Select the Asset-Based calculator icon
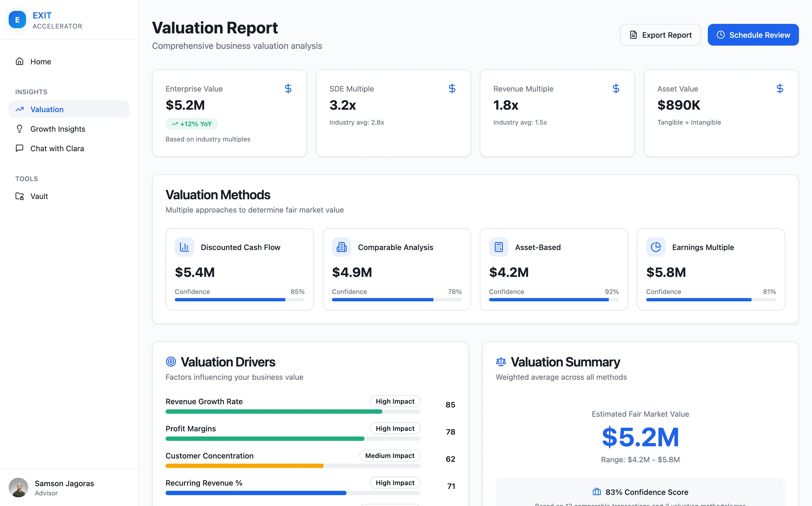 click(499, 247)
